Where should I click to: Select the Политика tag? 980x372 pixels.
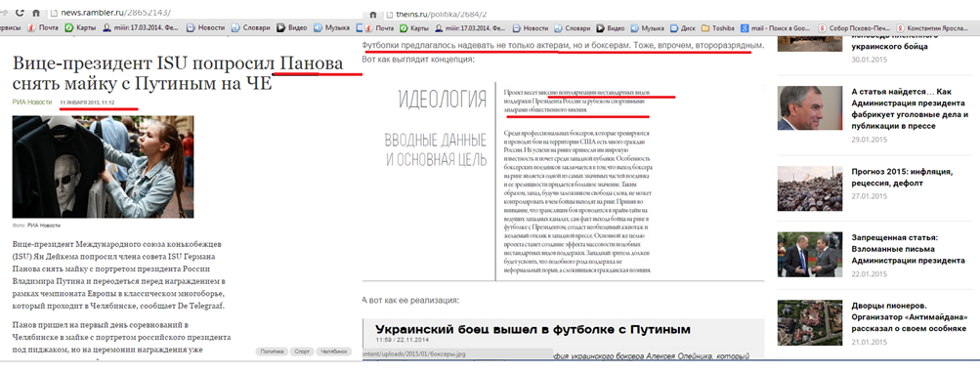[x=272, y=351]
